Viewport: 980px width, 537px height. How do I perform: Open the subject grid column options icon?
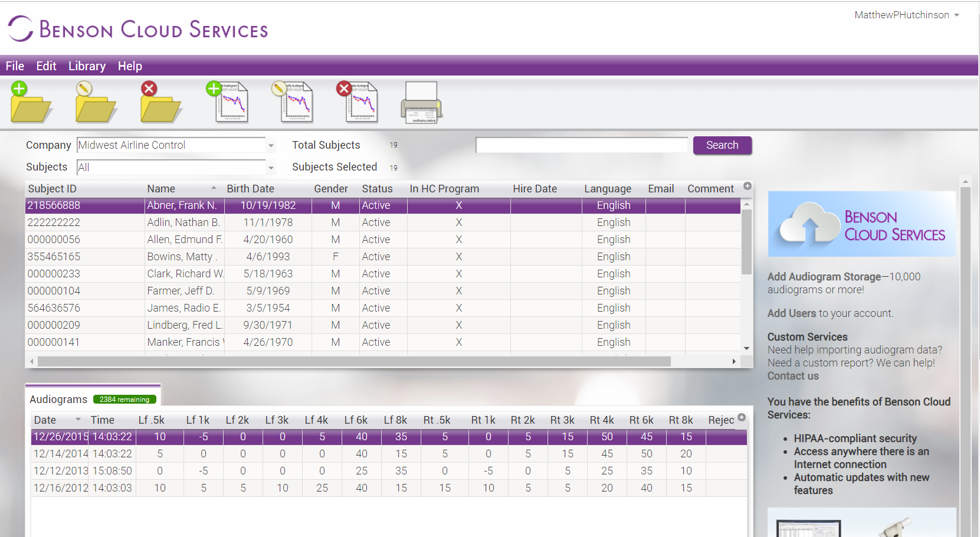tap(747, 185)
